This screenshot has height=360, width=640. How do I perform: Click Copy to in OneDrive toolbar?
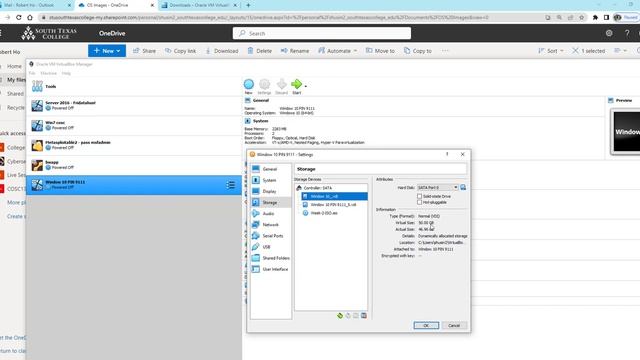pos(418,51)
